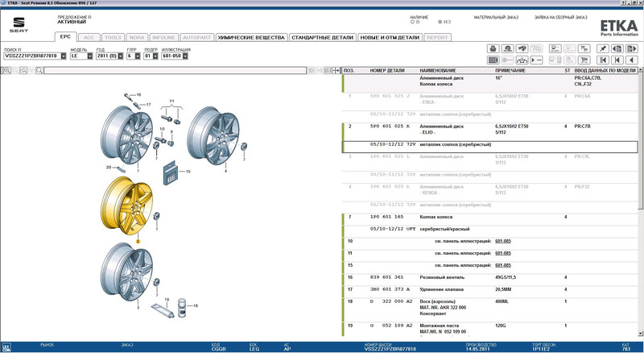Open 601-085 link in row 10
Screen dimensions: 644x353
click(503, 241)
